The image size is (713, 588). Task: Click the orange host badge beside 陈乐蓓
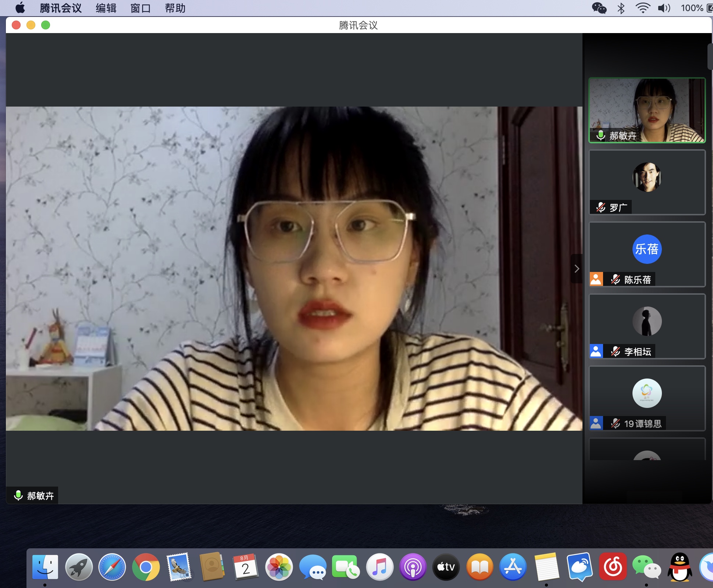click(596, 279)
